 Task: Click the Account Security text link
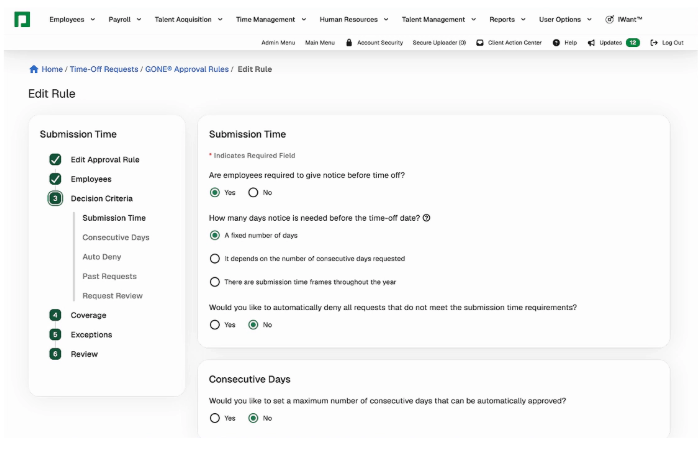point(380,43)
